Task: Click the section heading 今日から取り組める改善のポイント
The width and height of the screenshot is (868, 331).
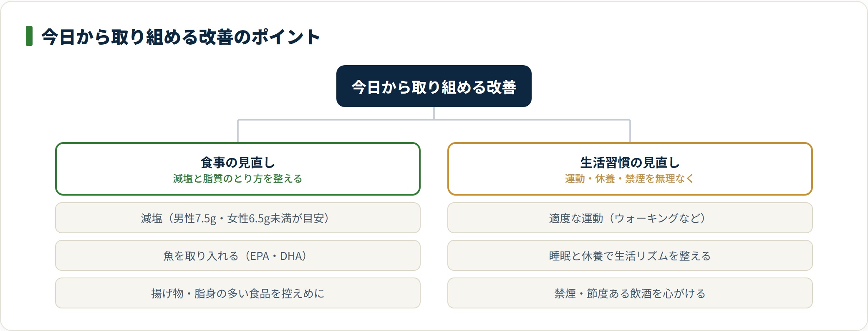Action: pos(181,36)
